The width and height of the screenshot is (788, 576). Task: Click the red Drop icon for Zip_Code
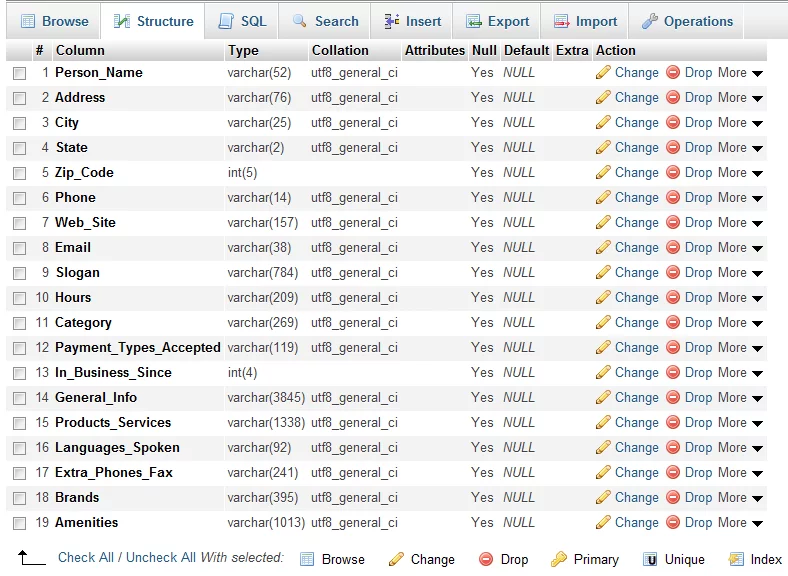[673, 172]
